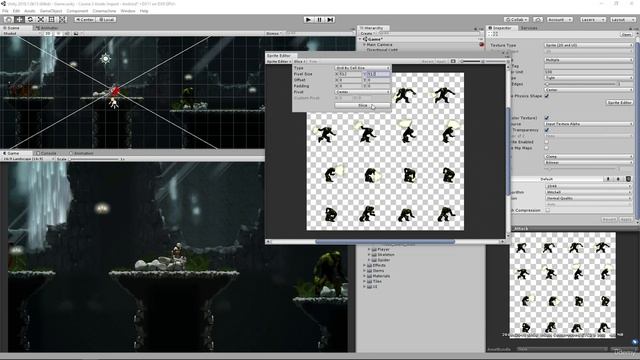Image resolution: width=640 pixels, height=360 pixels.
Task: Toggle 2D view in Scene toolbar
Action: pyautogui.click(x=48, y=33)
